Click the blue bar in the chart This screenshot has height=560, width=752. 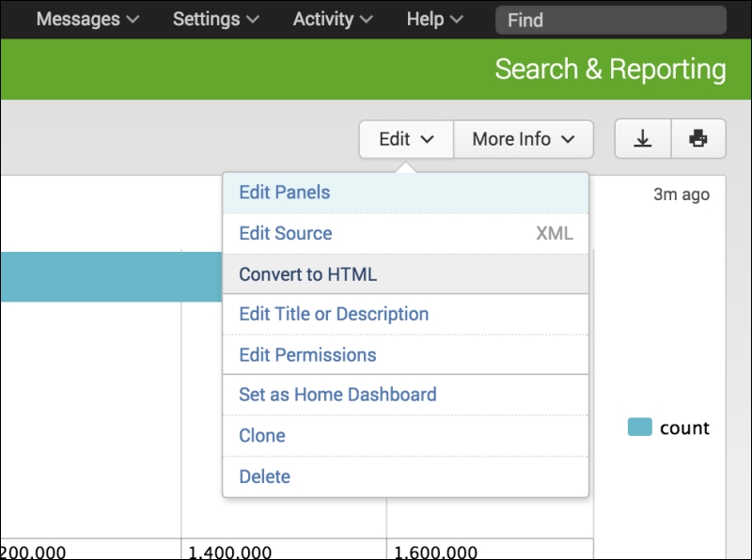[111, 276]
